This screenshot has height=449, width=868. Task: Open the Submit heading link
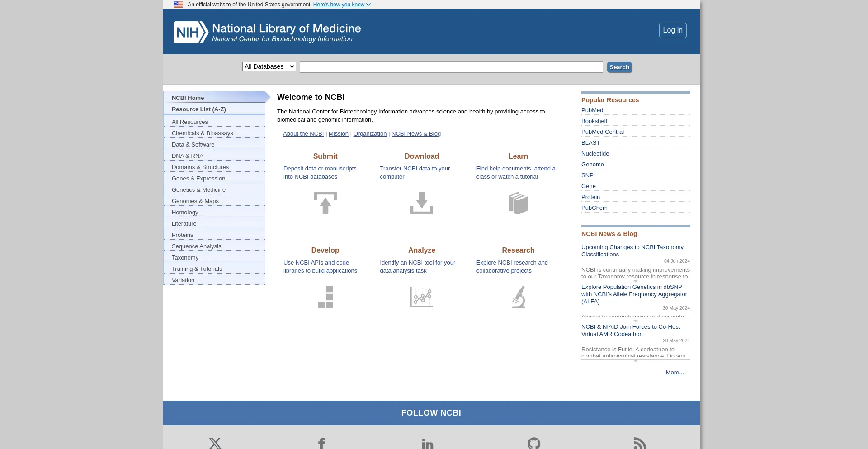[x=325, y=156]
